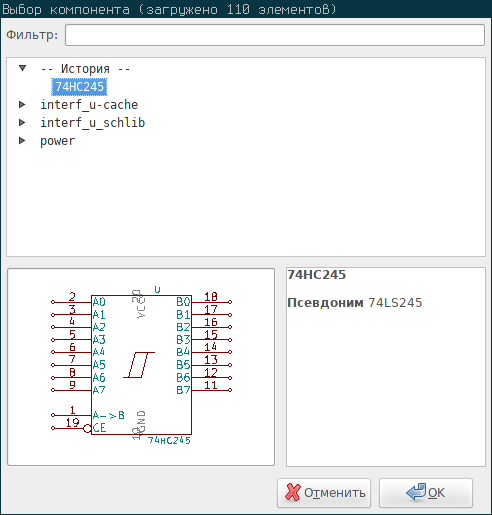The width and height of the screenshot is (492, 515).
Task: Click empty area of the component tree
Action: coord(246,200)
